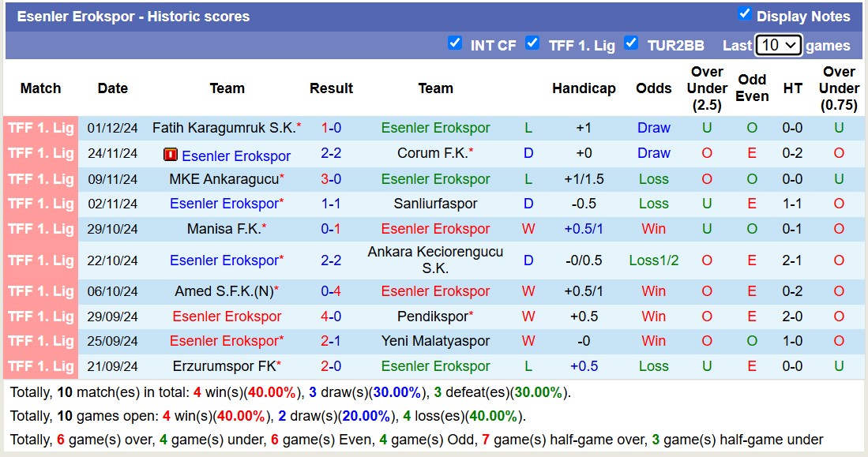Open the Fatih Karagumruk S.K. team page
868x457 pixels.
227,127
